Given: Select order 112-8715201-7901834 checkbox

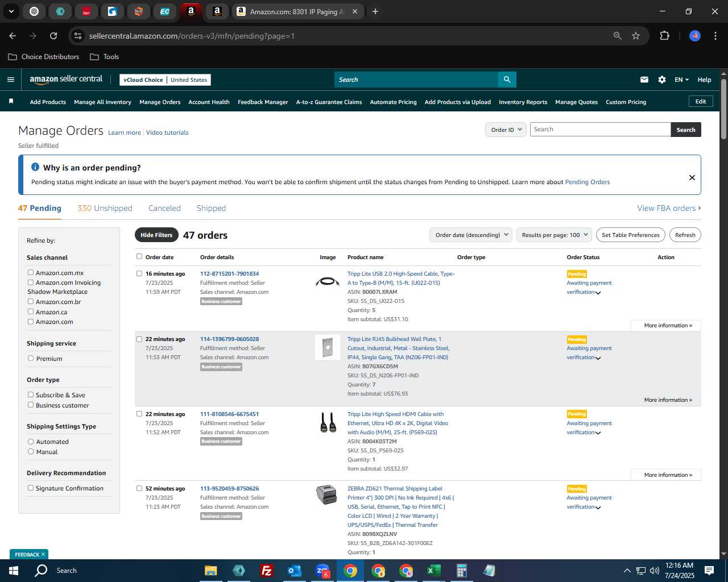Looking at the screenshot, I should [x=139, y=273].
